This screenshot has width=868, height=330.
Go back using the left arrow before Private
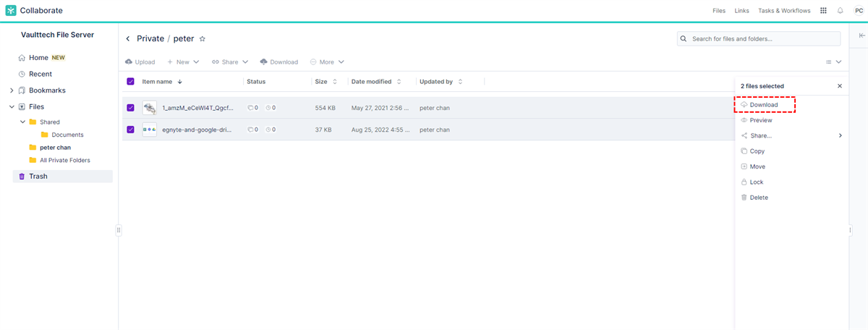click(x=128, y=38)
